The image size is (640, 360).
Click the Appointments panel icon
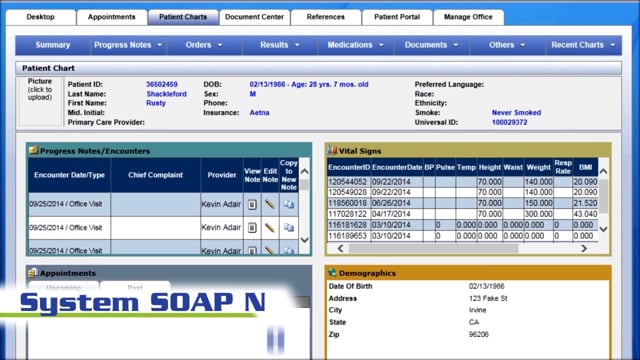tap(33, 273)
